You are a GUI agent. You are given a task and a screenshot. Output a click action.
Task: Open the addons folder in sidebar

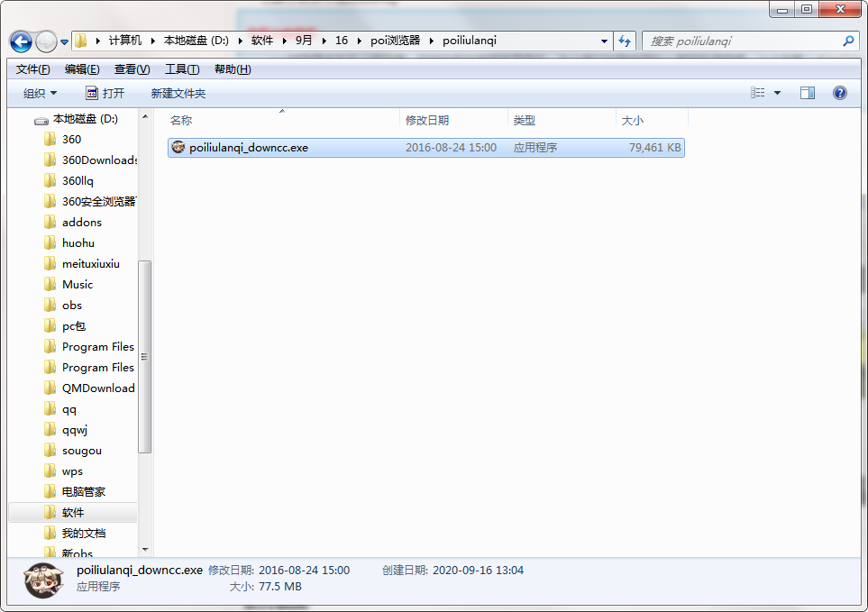82,223
